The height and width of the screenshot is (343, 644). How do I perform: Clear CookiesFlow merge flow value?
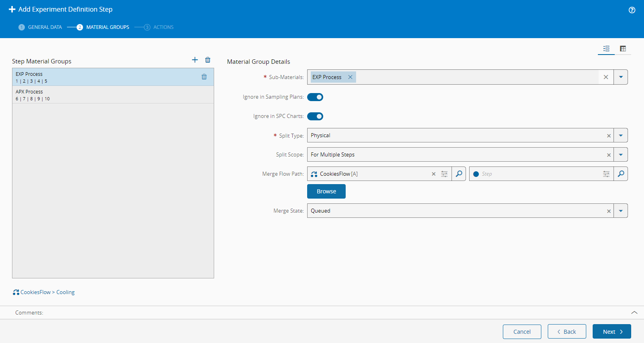tap(433, 174)
